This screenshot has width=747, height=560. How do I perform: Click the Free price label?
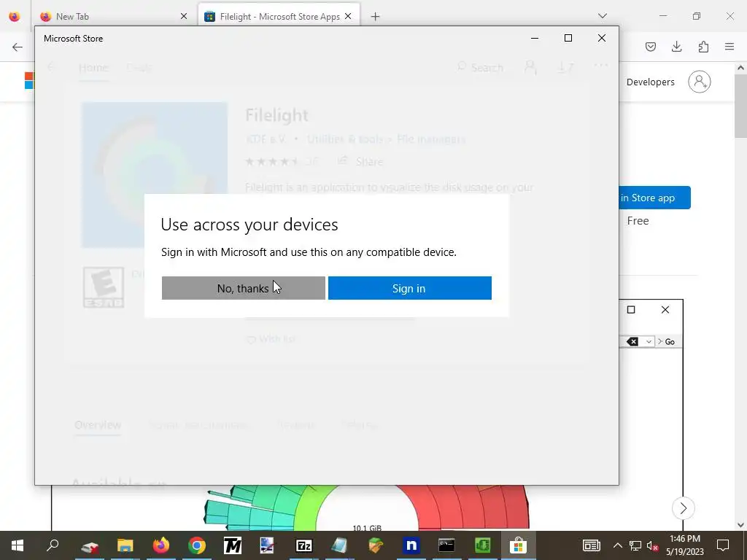click(x=638, y=221)
